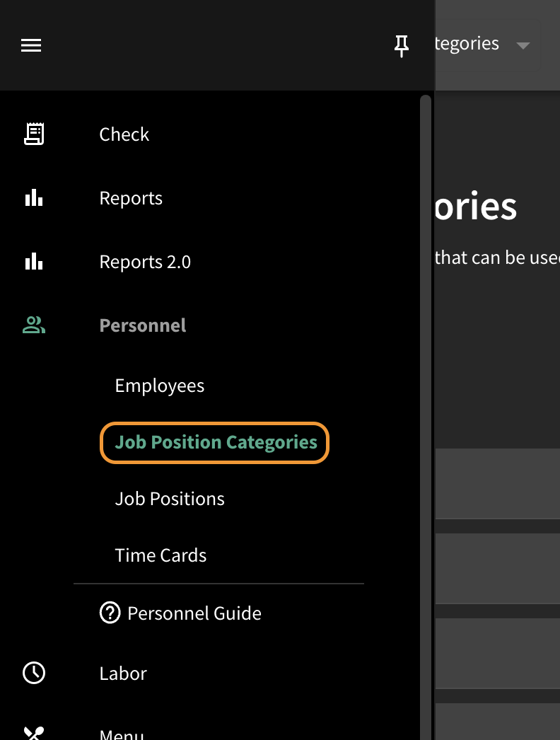Select Reports 2.0 in sidebar

coord(145,262)
